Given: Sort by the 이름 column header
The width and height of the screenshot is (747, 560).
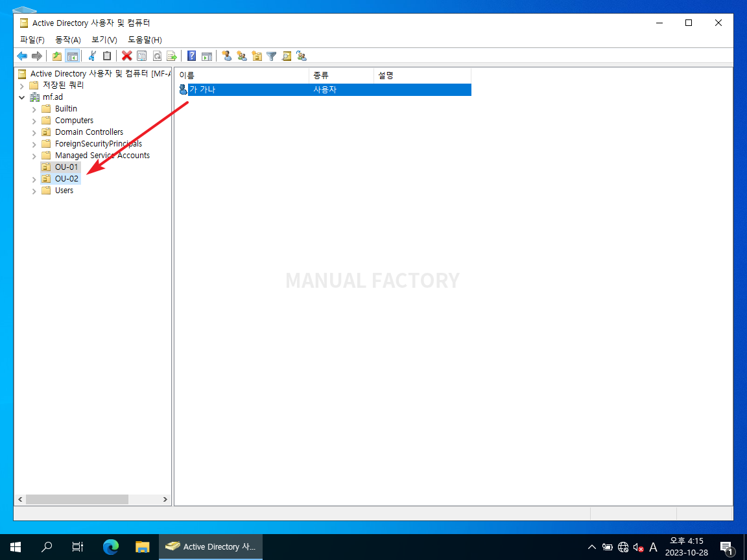Looking at the screenshot, I should click(242, 75).
